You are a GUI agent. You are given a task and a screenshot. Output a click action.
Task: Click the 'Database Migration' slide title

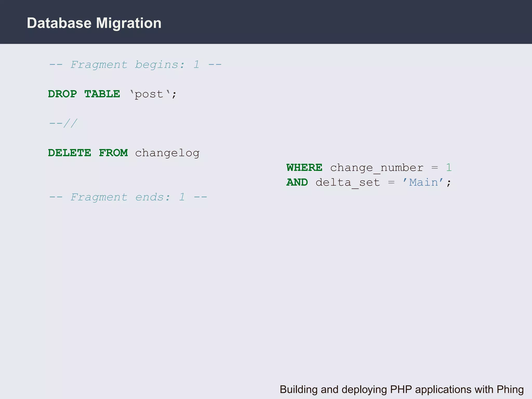94,23
